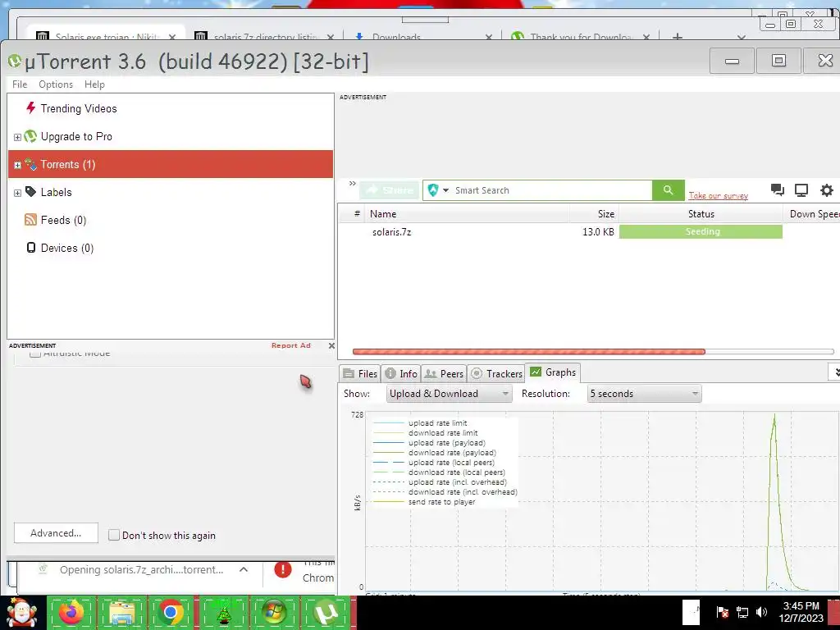Screen dimensions: 840x630
Task: Click the Labels tag icon
Action: (x=30, y=192)
